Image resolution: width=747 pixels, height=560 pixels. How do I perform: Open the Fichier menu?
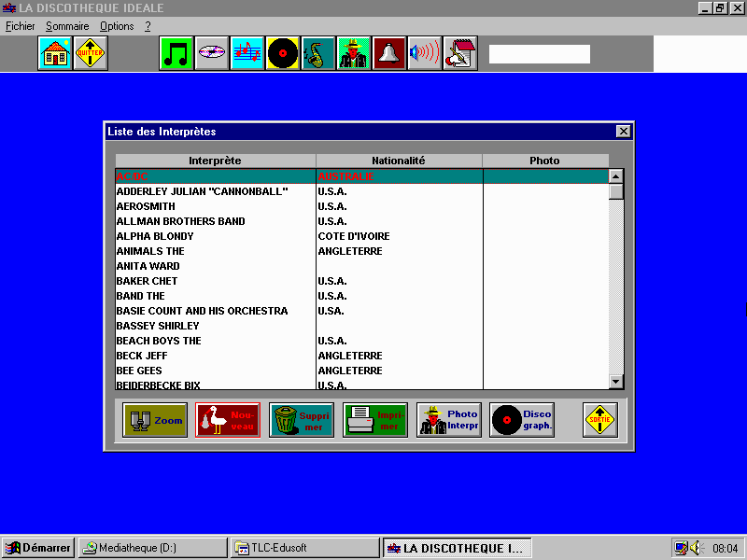[x=20, y=26]
